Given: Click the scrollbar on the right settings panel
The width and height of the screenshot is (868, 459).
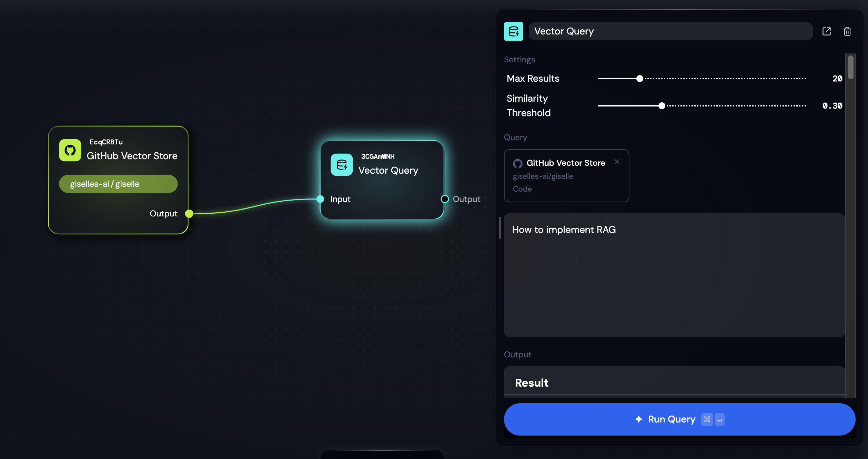Looking at the screenshot, I should [x=850, y=67].
